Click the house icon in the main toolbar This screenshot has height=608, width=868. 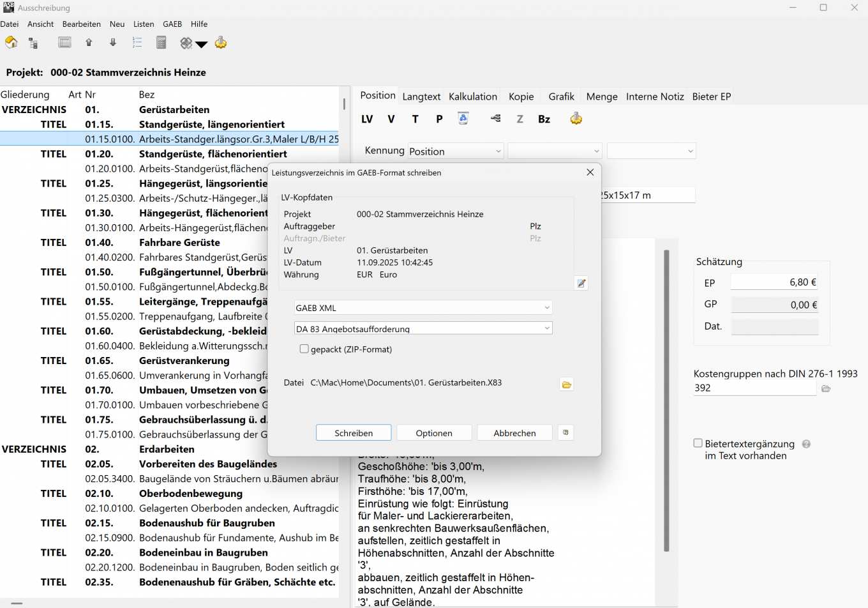tap(11, 43)
